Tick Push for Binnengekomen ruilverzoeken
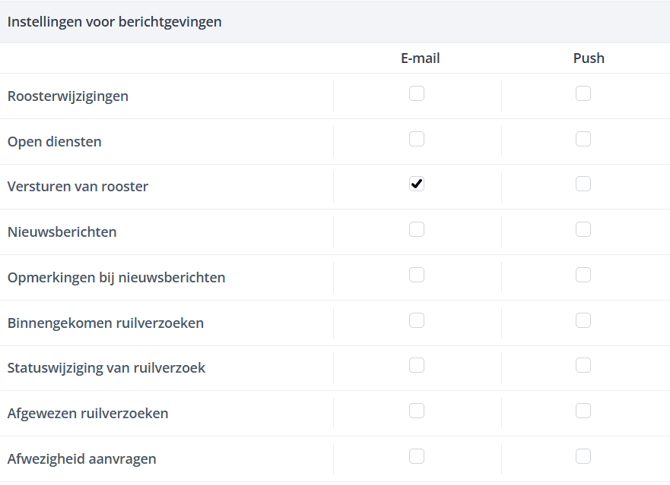 [x=583, y=321]
